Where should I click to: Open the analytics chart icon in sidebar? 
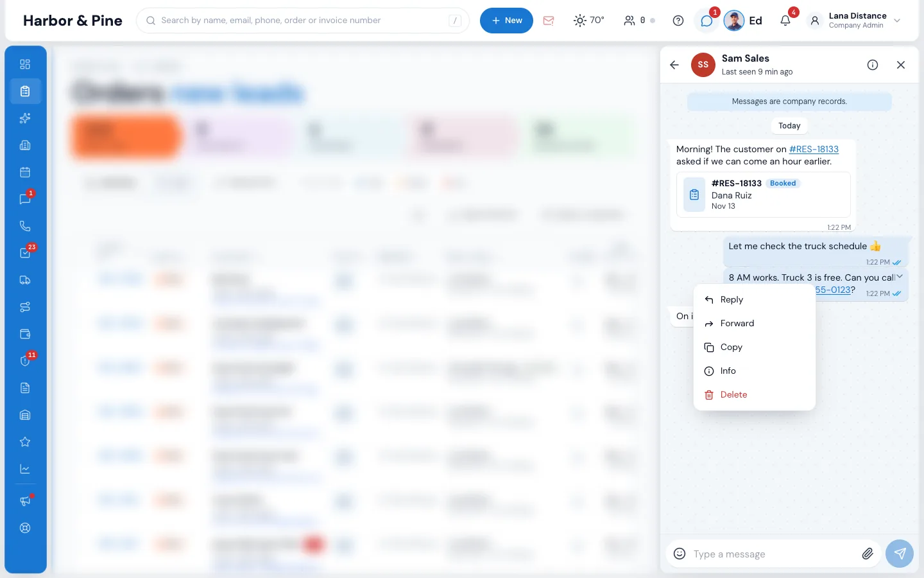click(25, 469)
